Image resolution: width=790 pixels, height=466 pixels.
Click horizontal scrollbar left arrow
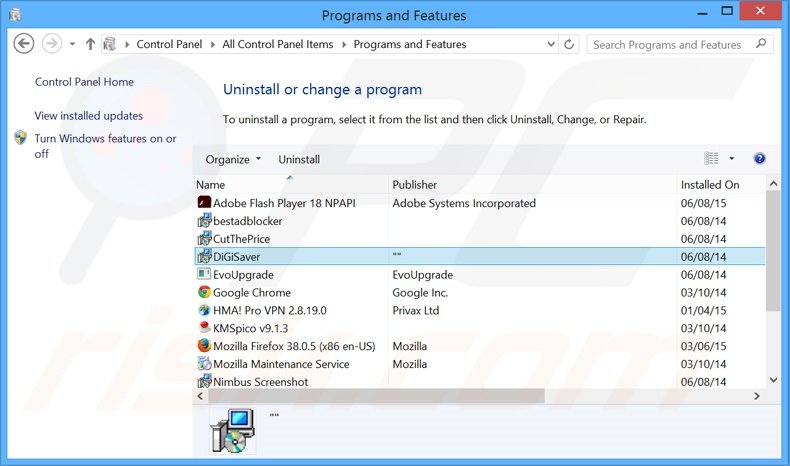(x=200, y=396)
